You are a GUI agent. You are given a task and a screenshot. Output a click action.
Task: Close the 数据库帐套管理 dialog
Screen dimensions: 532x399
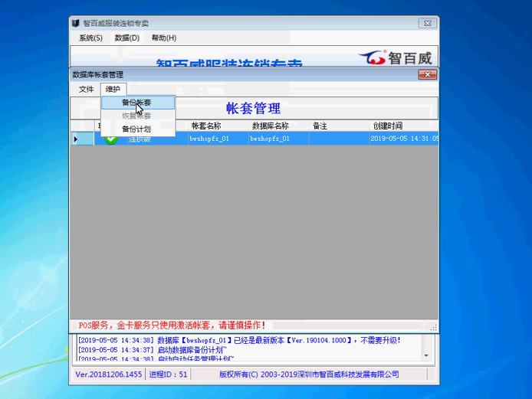click(427, 74)
